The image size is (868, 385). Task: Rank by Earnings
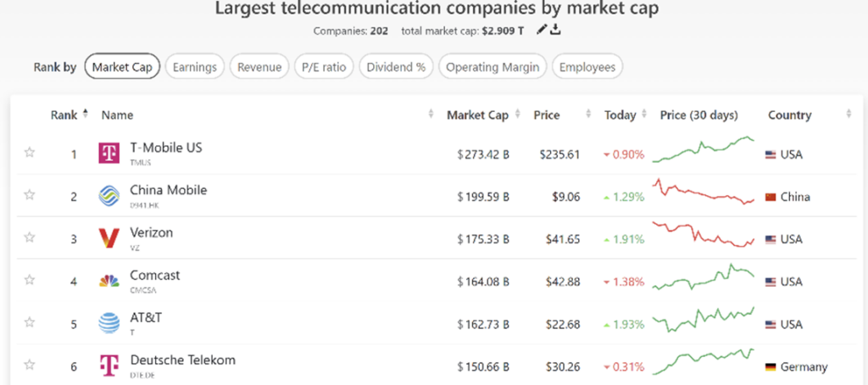[195, 67]
